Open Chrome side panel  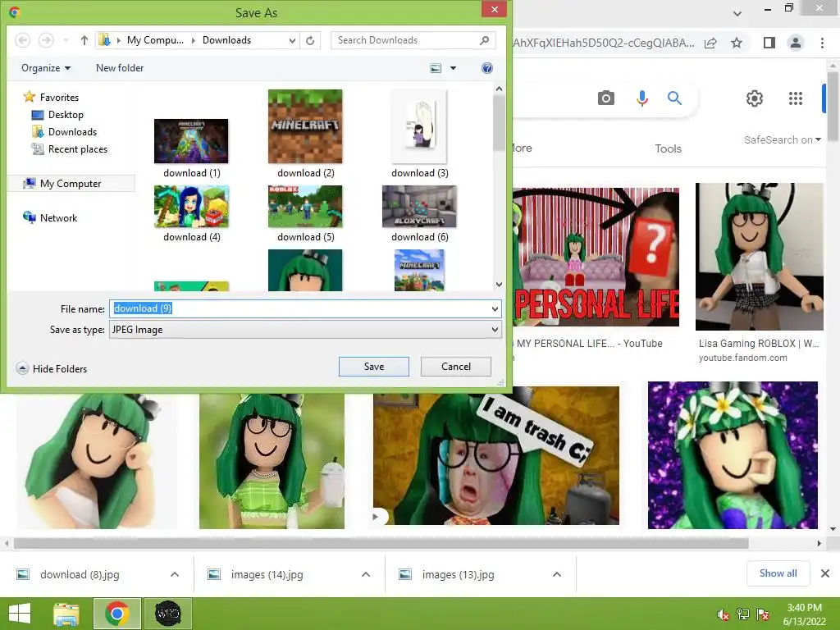pos(769,43)
